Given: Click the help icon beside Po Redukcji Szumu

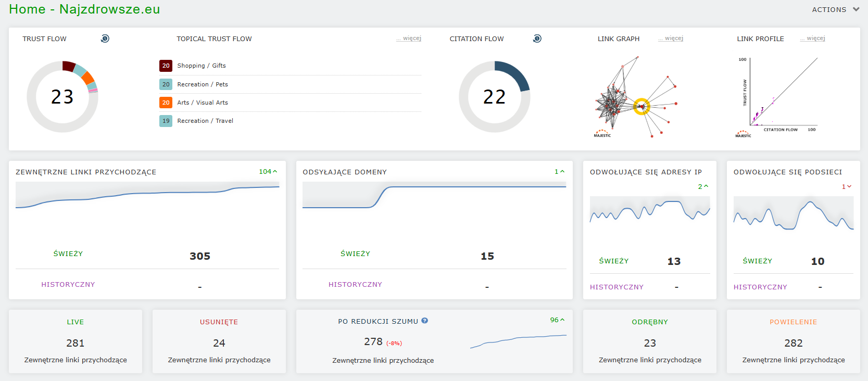Looking at the screenshot, I should [425, 321].
